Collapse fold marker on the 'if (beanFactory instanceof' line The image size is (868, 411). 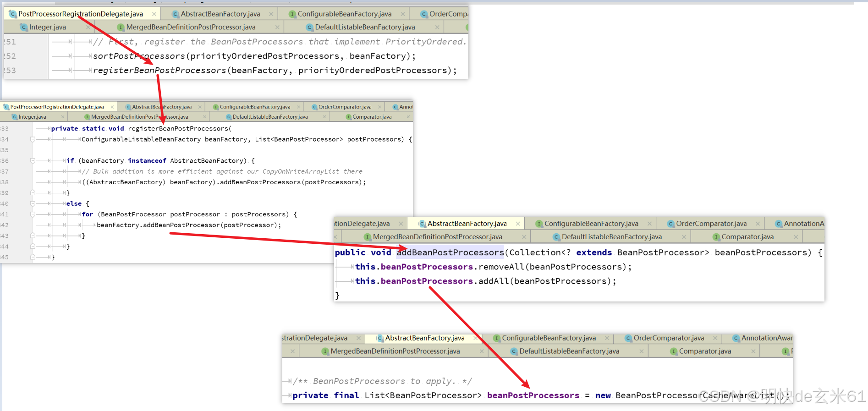[33, 161]
